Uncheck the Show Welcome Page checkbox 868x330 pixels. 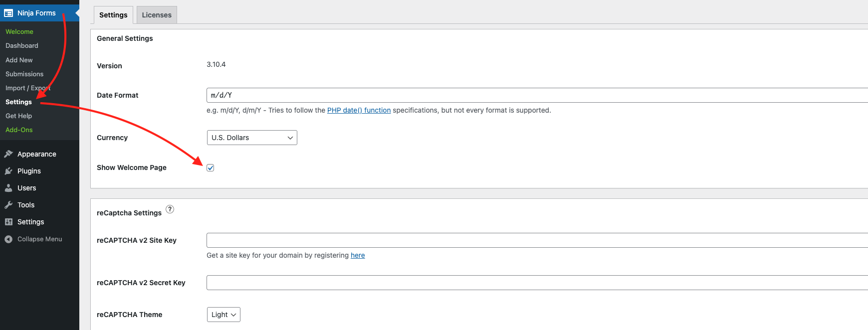pyautogui.click(x=211, y=167)
